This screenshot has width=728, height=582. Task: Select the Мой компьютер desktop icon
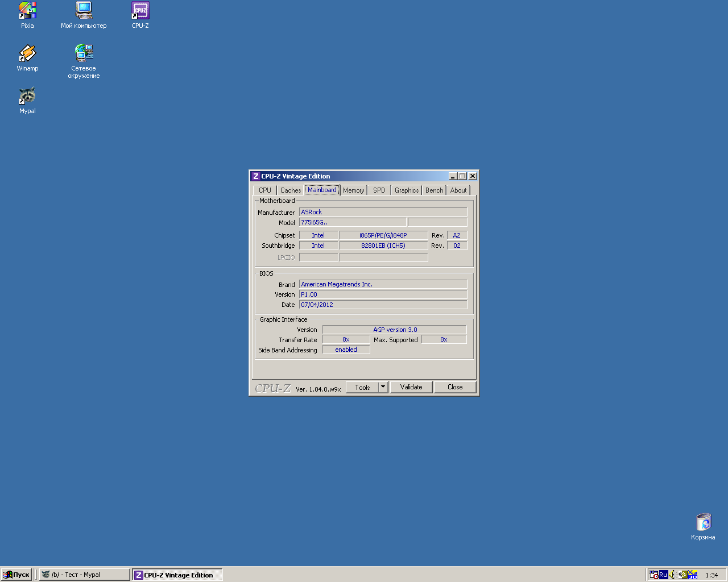click(x=84, y=15)
